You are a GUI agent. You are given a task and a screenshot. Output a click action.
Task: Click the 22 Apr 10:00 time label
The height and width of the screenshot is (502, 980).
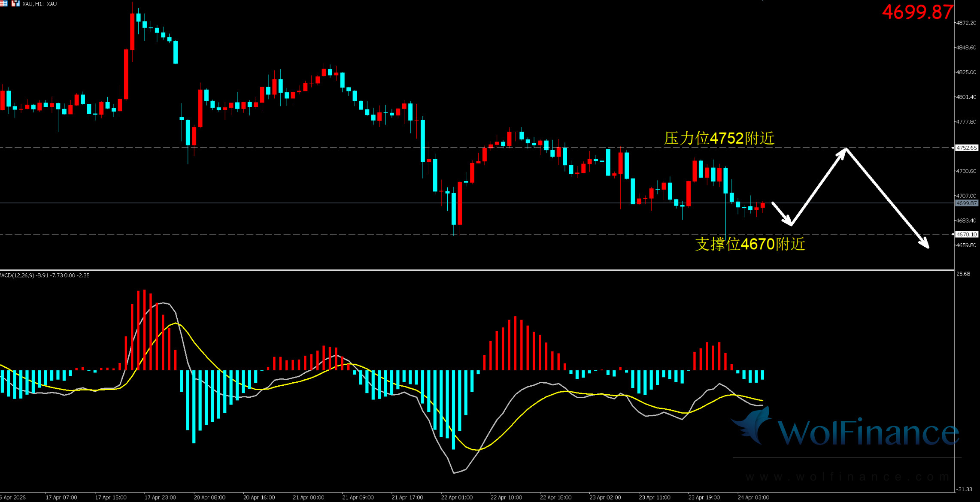(506, 497)
